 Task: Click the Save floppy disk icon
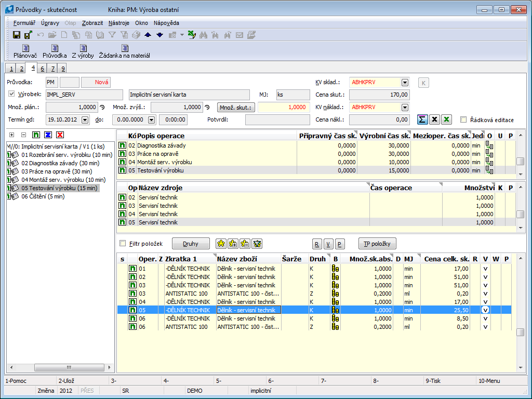point(17,35)
